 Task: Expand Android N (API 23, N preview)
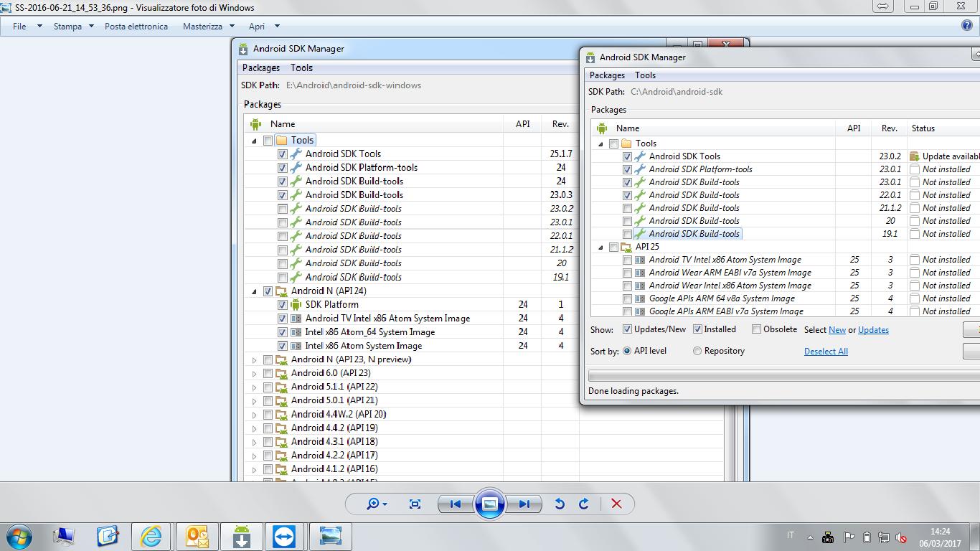[254, 359]
